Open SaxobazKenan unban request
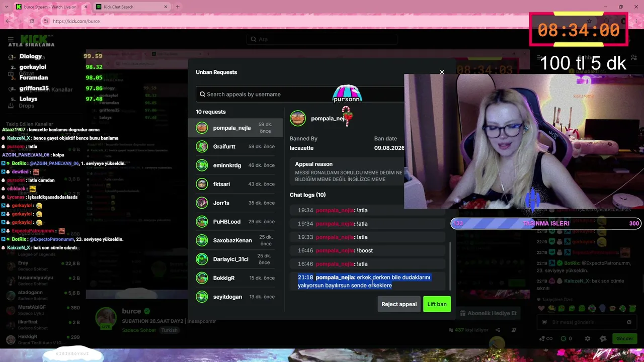This screenshot has width=644, height=362. pos(235,240)
